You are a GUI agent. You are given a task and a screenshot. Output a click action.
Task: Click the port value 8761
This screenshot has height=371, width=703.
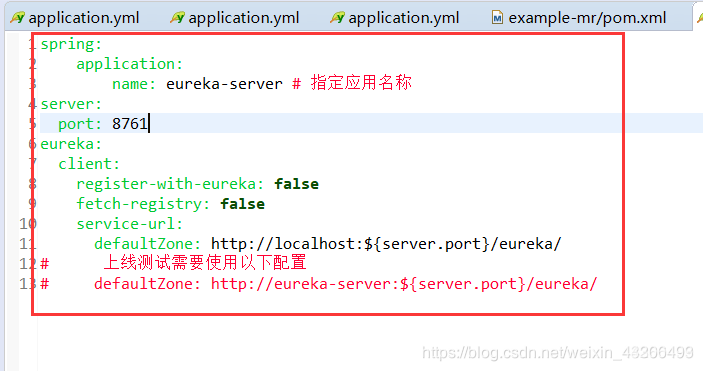coord(130,123)
